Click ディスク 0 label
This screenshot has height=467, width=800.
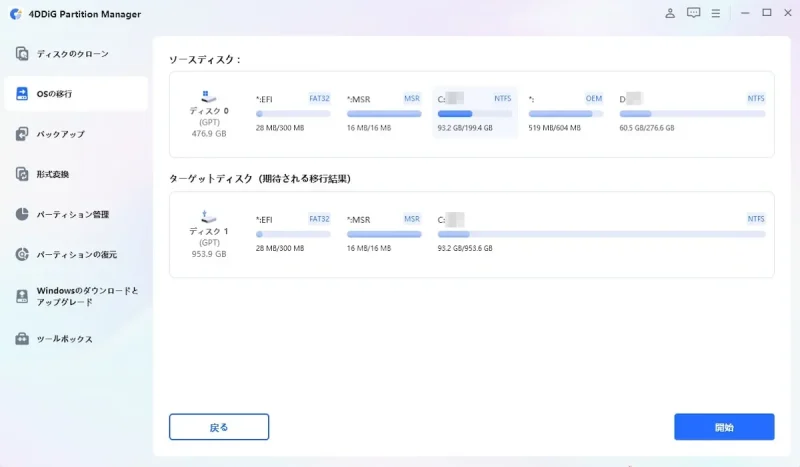209,111
